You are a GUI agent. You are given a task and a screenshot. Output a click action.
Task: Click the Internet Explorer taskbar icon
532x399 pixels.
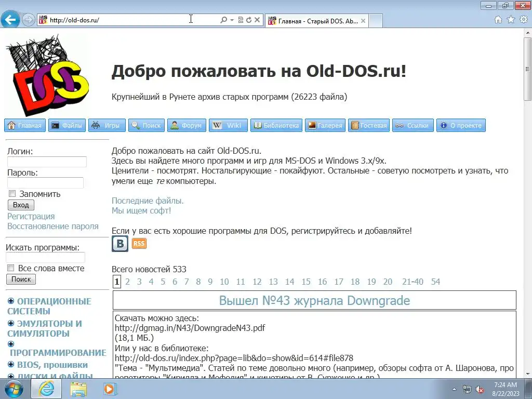[x=46, y=389]
